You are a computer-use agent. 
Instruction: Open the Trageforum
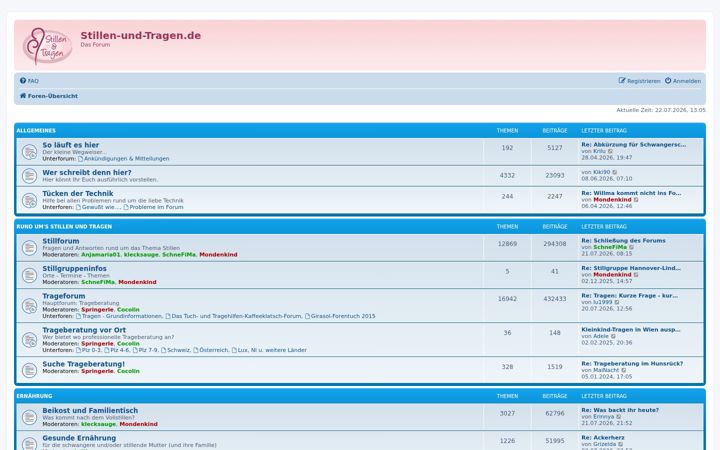coord(64,296)
